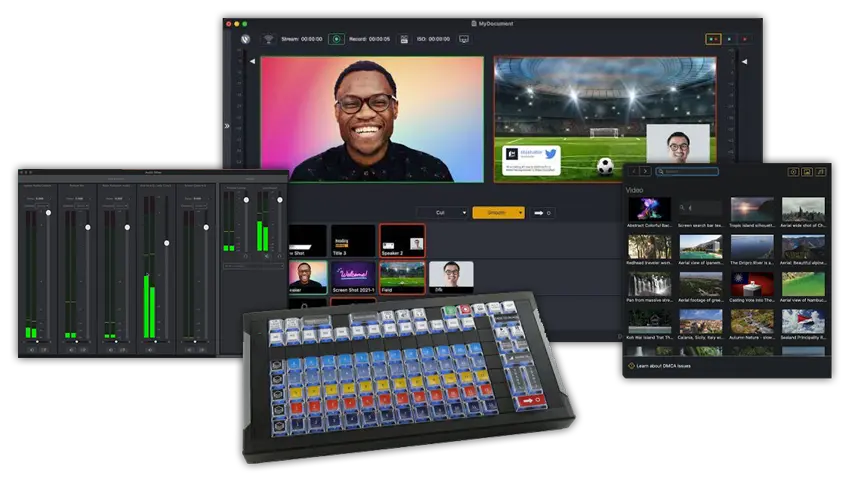The image size is (850, 477).
Task: Choose the Redhead traveler woman video
Action: click(649, 247)
